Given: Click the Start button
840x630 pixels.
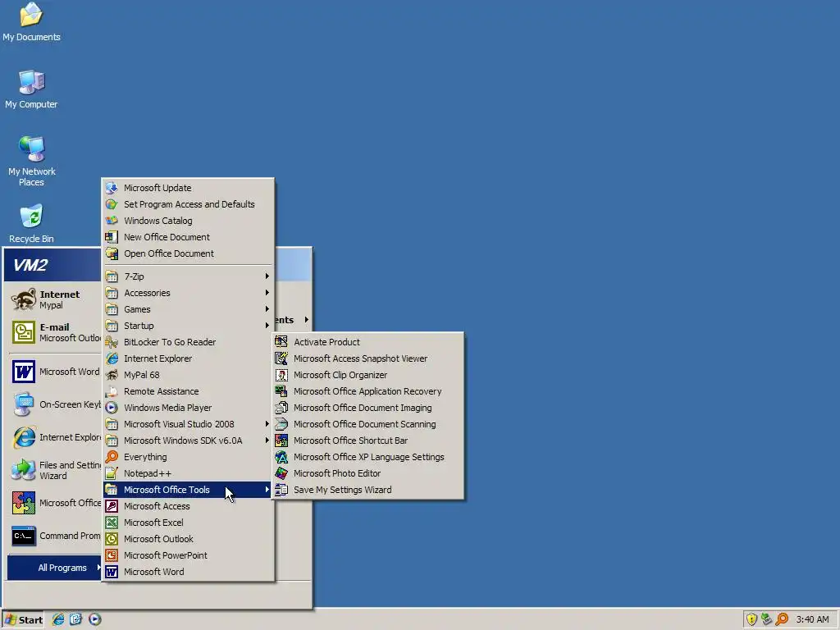Looking at the screenshot, I should click(x=23, y=620).
